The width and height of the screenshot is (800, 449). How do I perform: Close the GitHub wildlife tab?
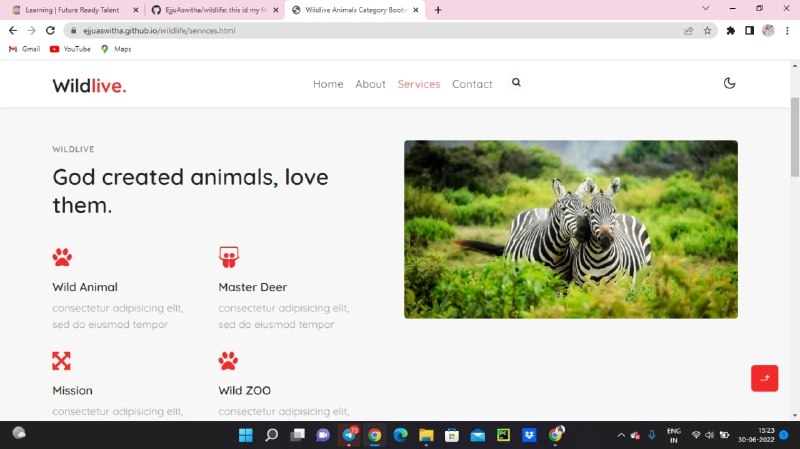(x=276, y=10)
